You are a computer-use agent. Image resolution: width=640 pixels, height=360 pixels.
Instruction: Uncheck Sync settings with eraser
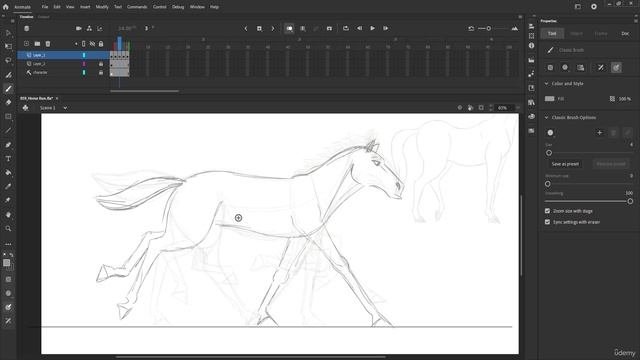[x=547, y=222]
